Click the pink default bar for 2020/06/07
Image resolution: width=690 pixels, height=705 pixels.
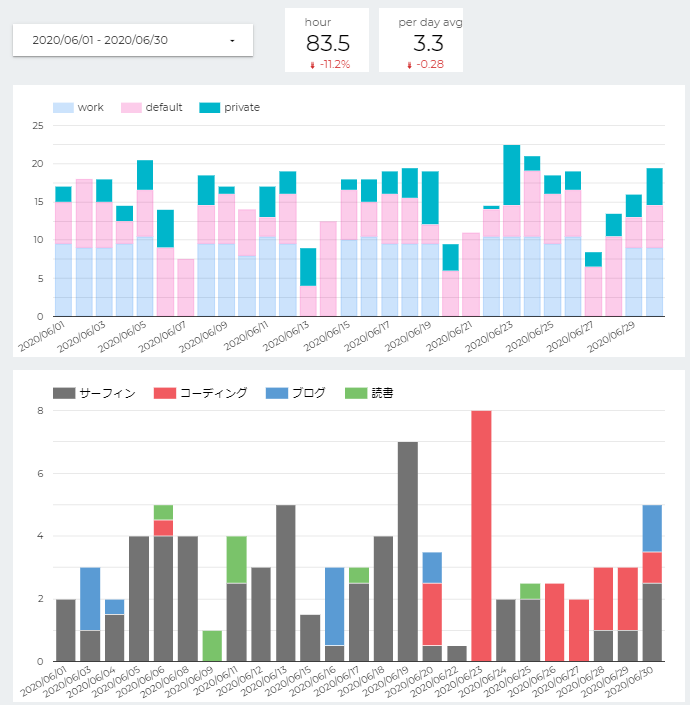tap(186, 287)
